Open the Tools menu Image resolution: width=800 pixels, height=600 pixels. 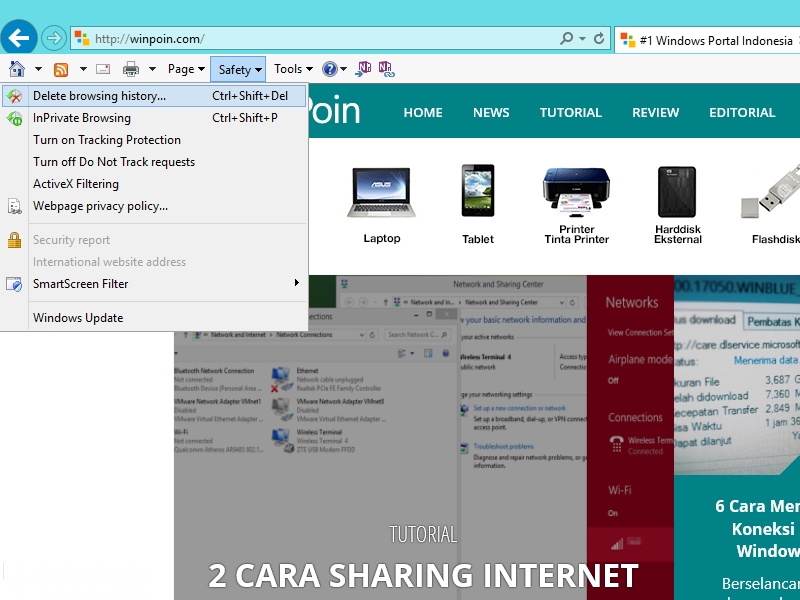click(x=293, y=69)
